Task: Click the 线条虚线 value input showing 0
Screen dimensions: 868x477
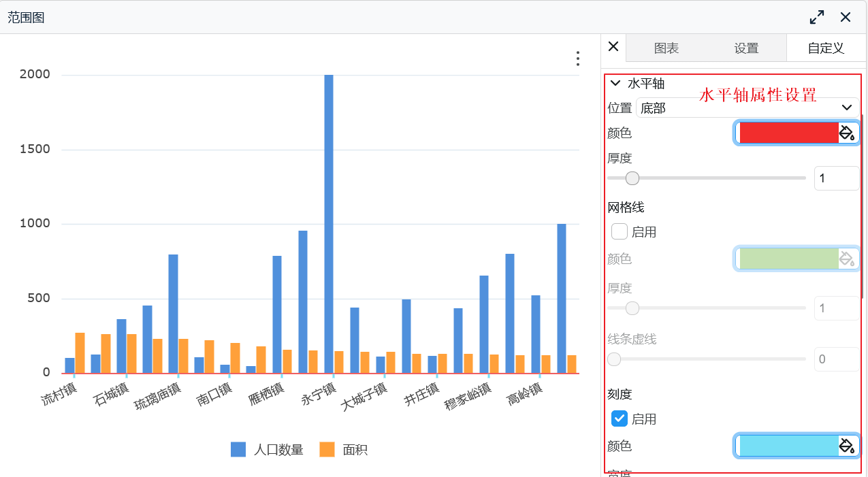Action: (836, 359)
